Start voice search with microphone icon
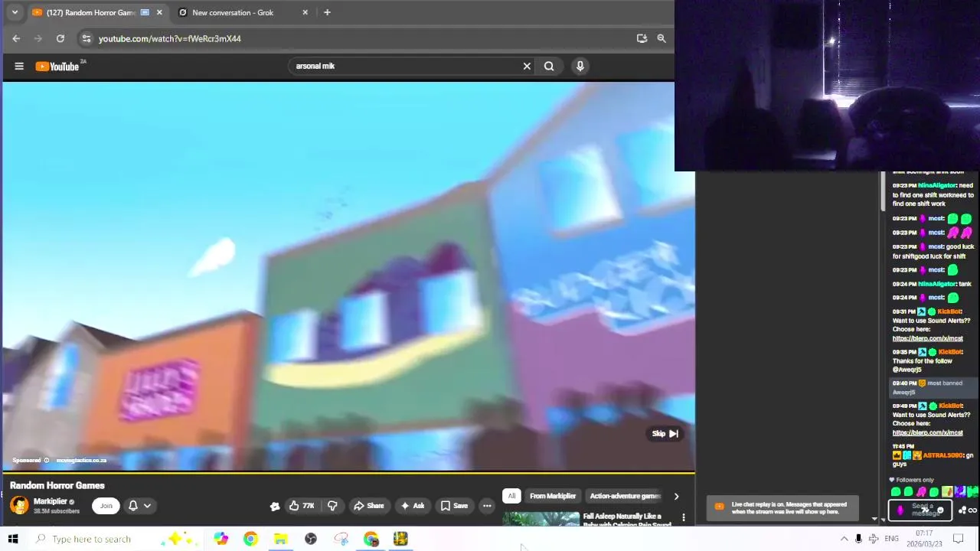The height and width of the screenshot is (551, 980). pos(580,66)
